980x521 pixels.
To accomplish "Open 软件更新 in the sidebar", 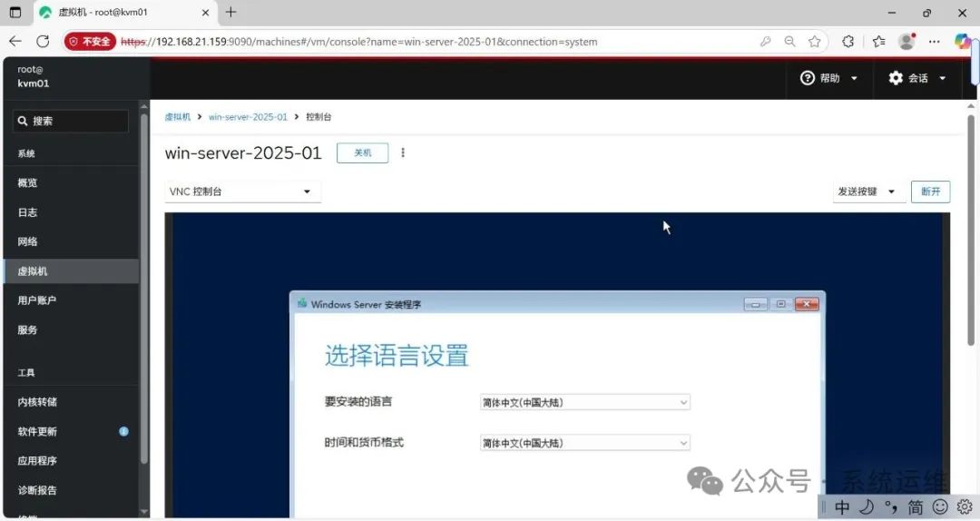I will tap(71, 431).
